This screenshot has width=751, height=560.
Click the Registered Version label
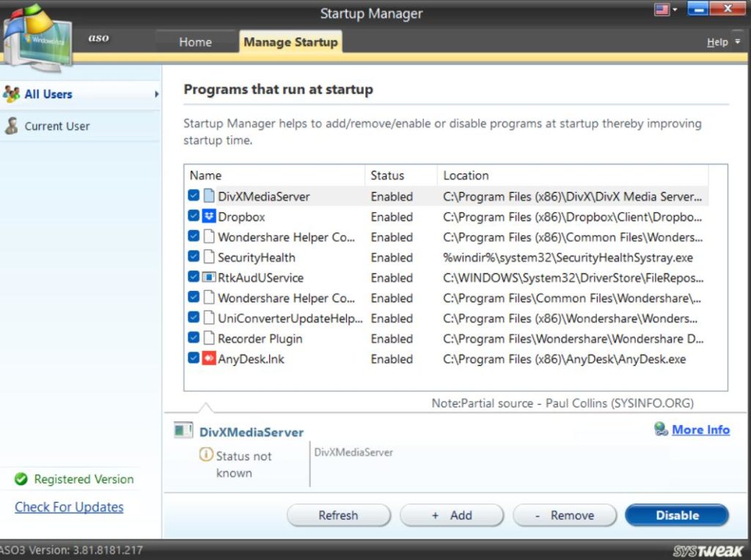[x=84, y=479]
